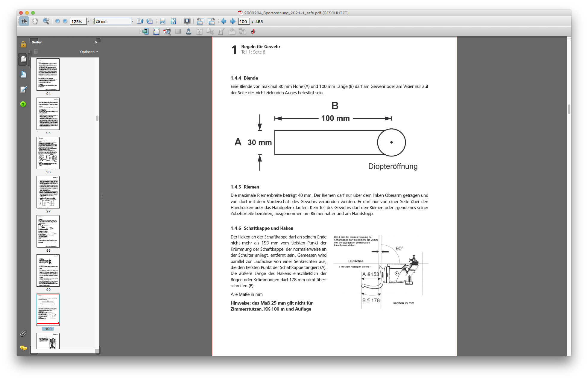The width and height of the screenshot is (588, 380).
Task: Click the zoom out minus button
Action: [57, 21]
